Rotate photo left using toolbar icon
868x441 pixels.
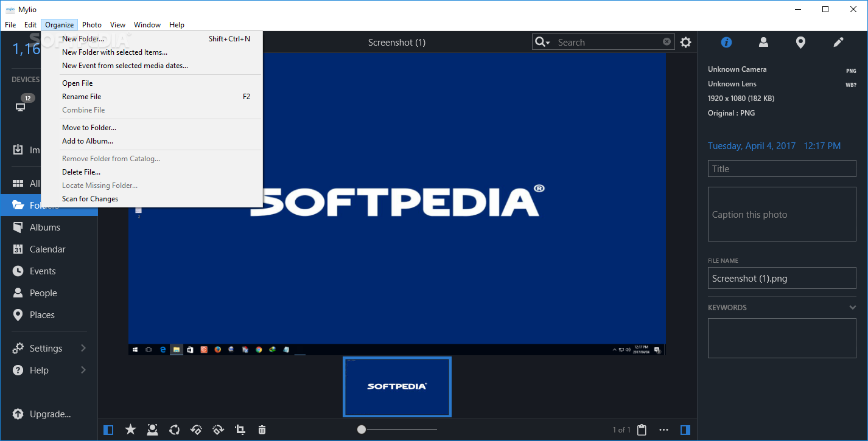tap(196, 430)
